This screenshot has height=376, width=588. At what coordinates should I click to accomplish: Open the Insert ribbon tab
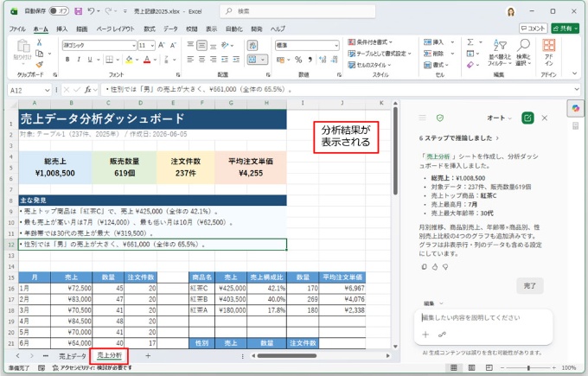(x=62, y=29)
